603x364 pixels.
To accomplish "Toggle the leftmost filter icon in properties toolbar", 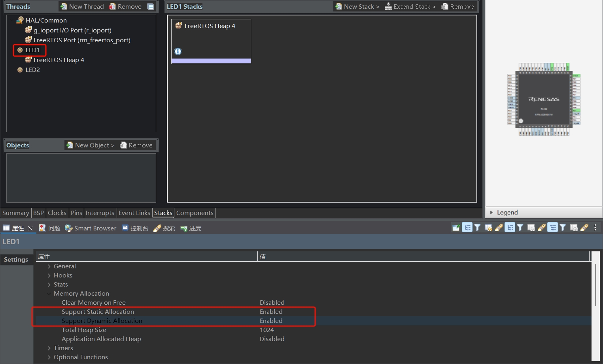I will [x=477, y=228].
